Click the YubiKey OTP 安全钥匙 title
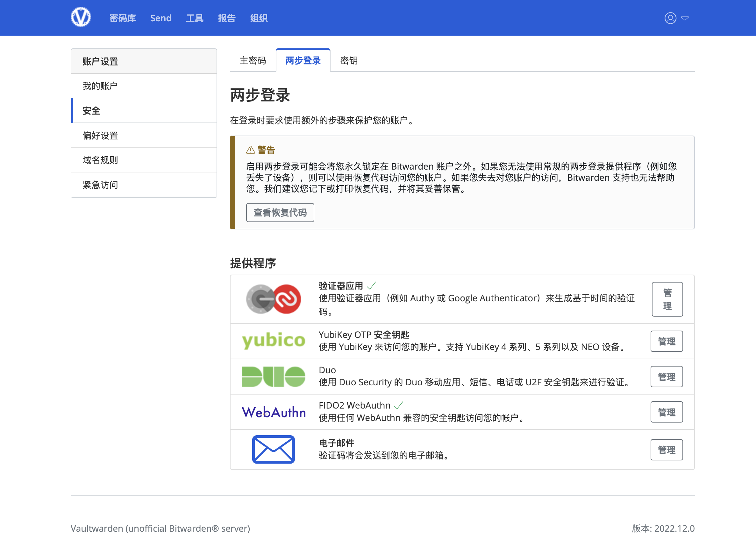Viewport: 756px width, 560px height. click(x=364, y=335)
